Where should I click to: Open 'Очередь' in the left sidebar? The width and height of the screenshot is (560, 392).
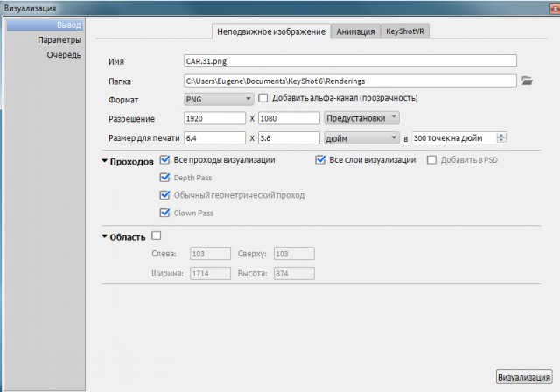64,54
